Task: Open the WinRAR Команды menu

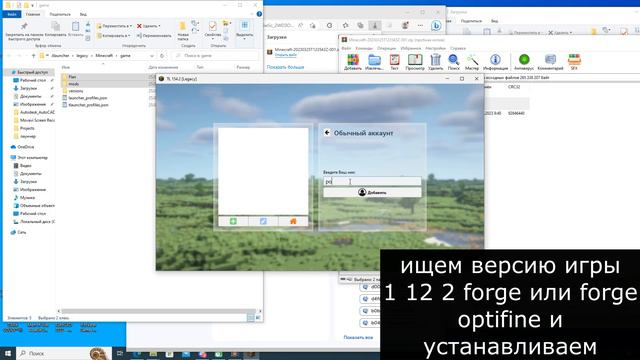Action: click(x=364, y=48)
